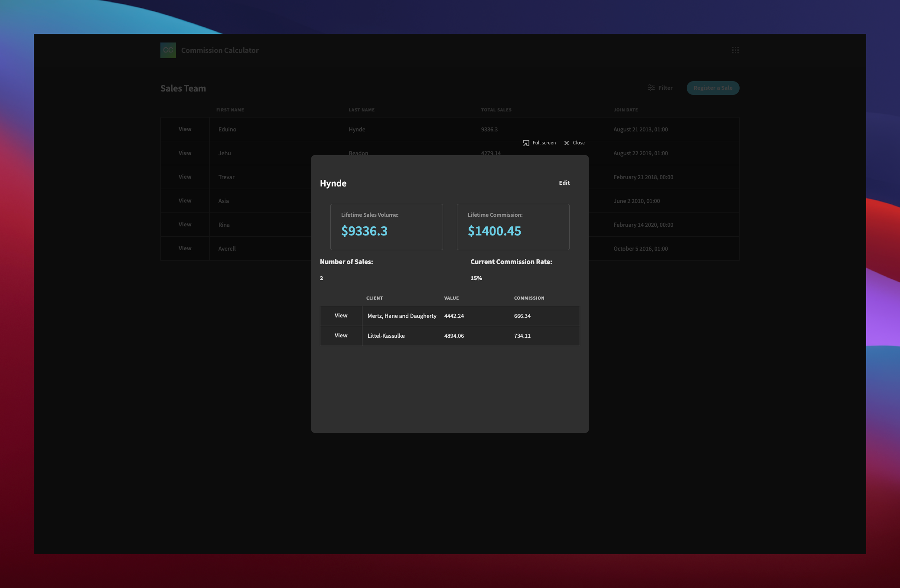
Task: Click Register a Sale
Action: 713,88
